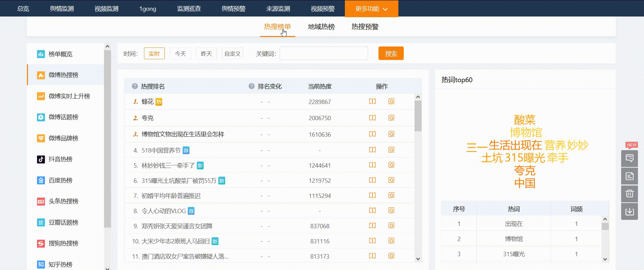Open 微博品牌榜 list

(x=63, y=138)
